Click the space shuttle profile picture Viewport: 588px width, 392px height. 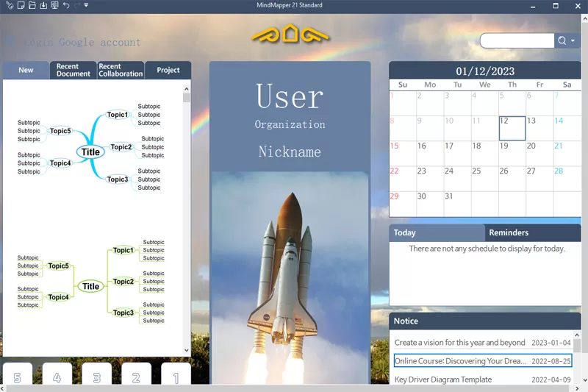coord(290,277)
